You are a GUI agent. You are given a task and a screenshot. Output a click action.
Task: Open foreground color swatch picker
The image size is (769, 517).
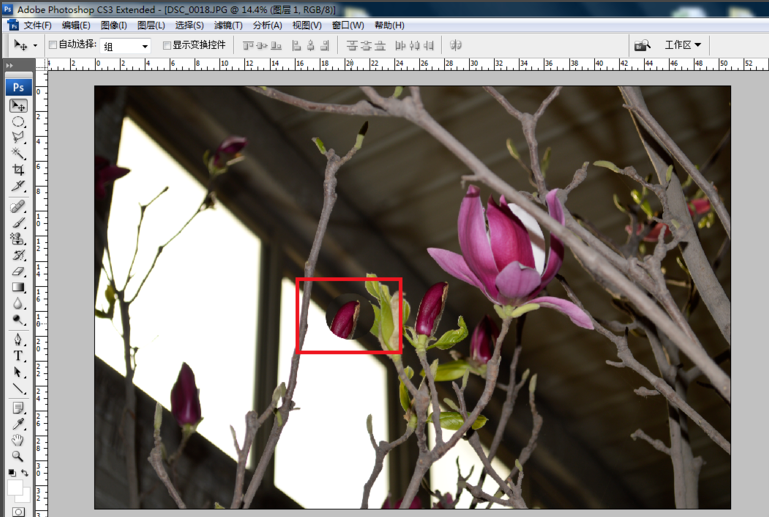pos(15,488)
